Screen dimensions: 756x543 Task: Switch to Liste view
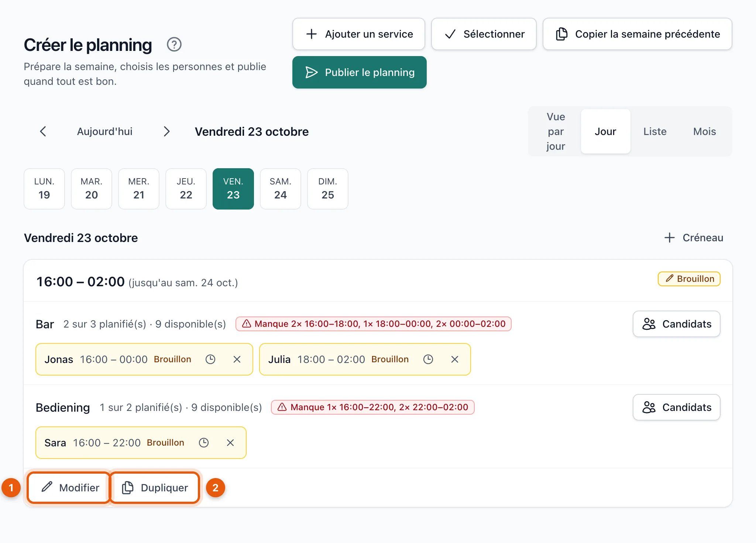pos(655,131)
